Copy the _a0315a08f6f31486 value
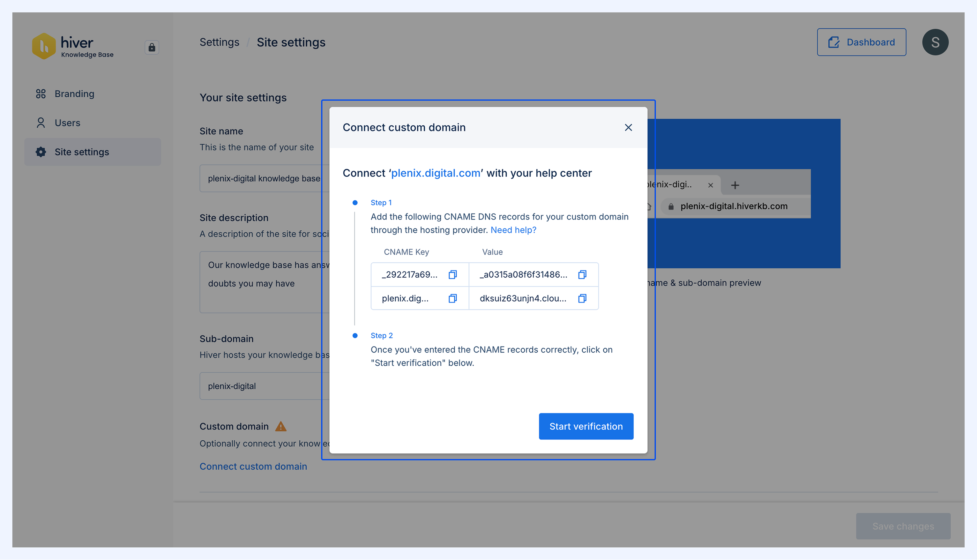Screen dimensions: 977x560 (x=582, y=275)
